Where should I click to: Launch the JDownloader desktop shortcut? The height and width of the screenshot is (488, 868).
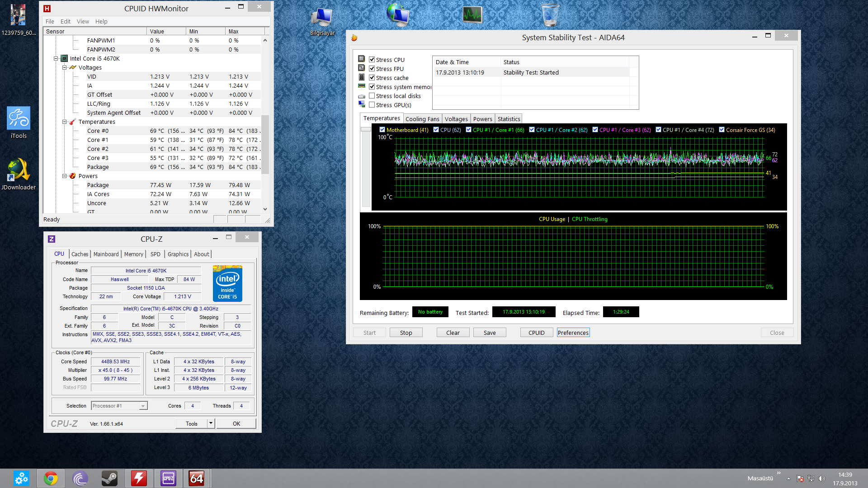pos(19,174)
